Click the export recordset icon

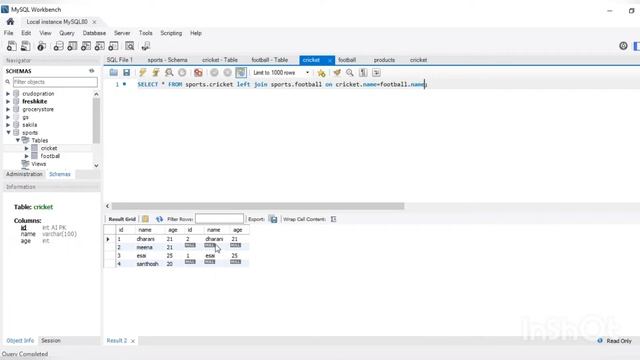click(273, 219)
